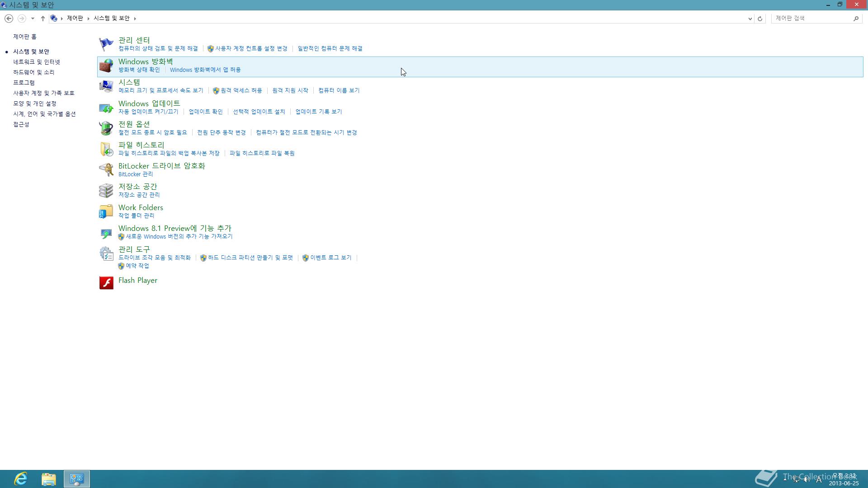Image resolution: width=868 pixels, height=488 pixels.
Task: Click the 파일 히스토리 folder icon
Action: pyautogui.click(x=106, y=149)
